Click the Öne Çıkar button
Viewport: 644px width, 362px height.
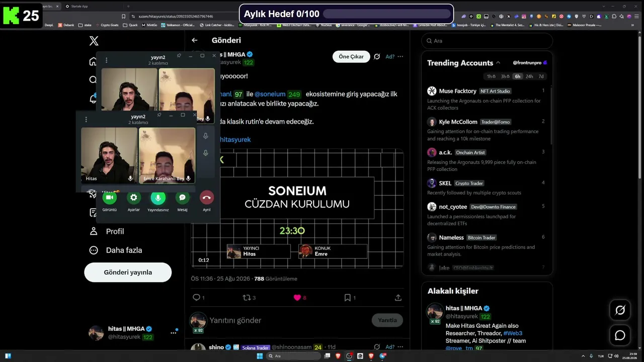351,57
